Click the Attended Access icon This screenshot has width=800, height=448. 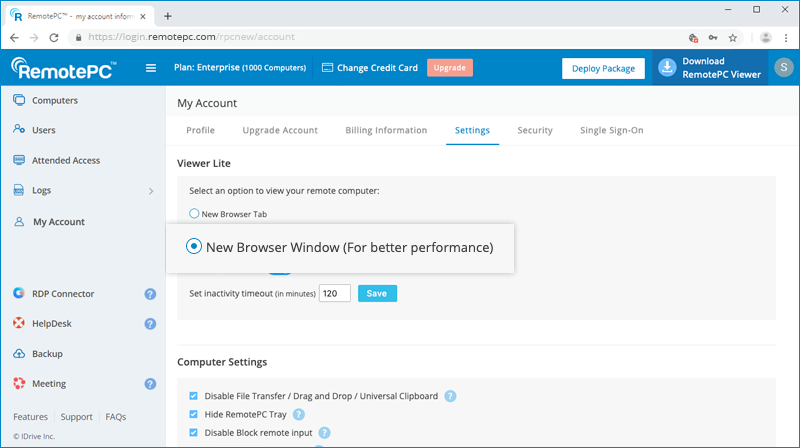tap(19, 160)
